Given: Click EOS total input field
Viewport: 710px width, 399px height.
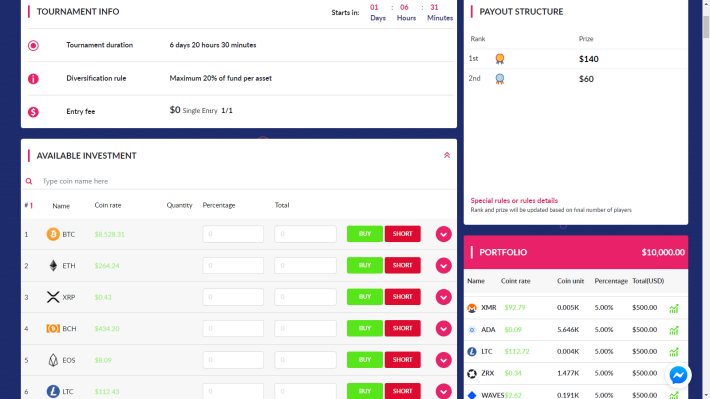Looking at the screenshot, I should [305, 360].
